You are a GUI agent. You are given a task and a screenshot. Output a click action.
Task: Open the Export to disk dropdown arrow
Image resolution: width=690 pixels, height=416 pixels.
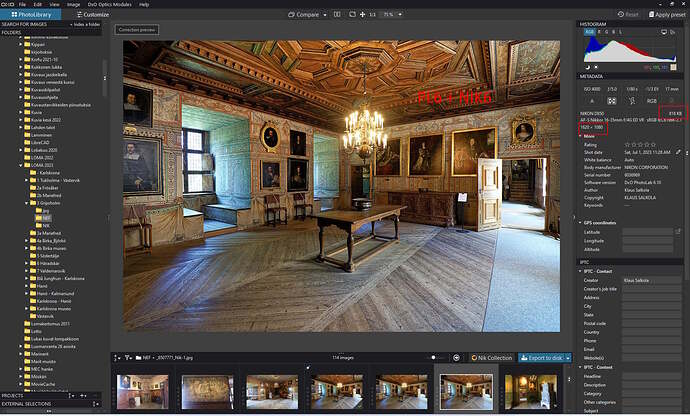click(x=567, y=357)
